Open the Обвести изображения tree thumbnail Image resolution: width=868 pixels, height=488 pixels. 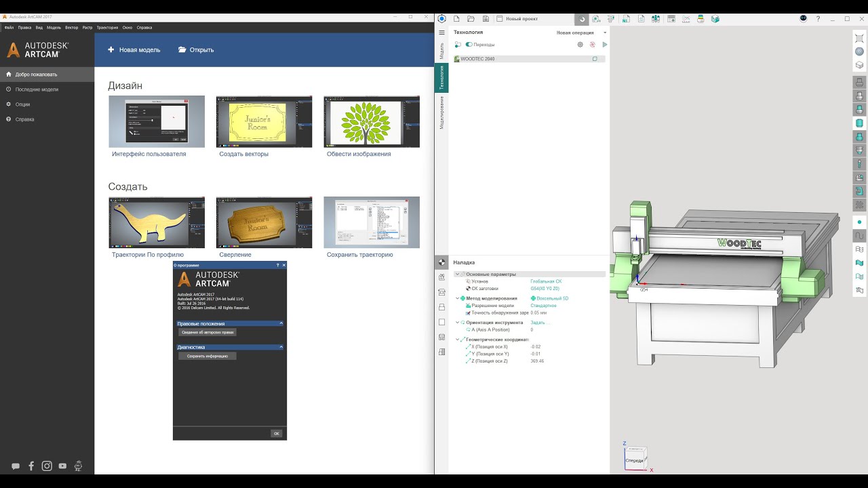(x=372, y=121)
